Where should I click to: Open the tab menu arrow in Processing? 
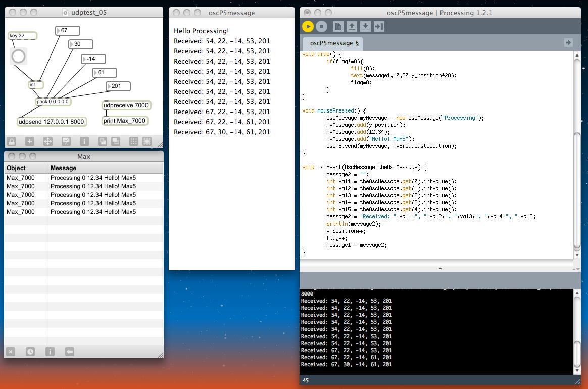click(568, 43)
